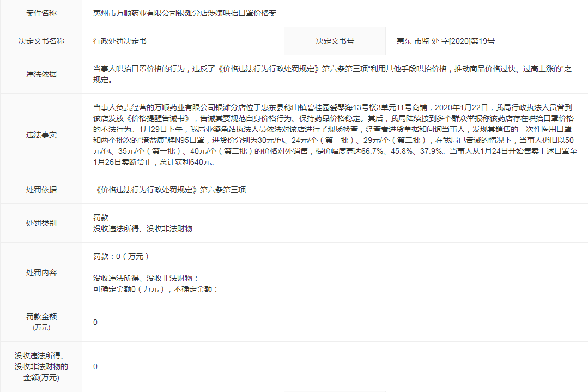Click the "处罚内容" row label
This screenshot has height=392, width=588.
41,273
